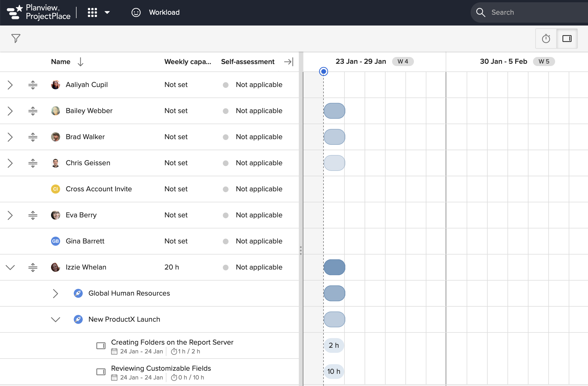Click the smiley workload icon in top bar
This screenshot has width=588, height=386.
pos(136,12)
